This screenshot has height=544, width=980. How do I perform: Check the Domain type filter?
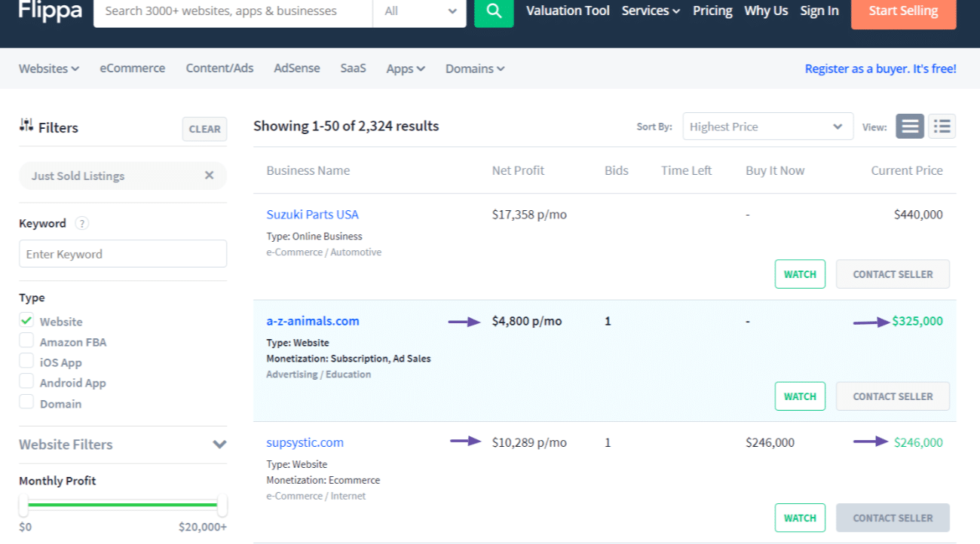26,403
